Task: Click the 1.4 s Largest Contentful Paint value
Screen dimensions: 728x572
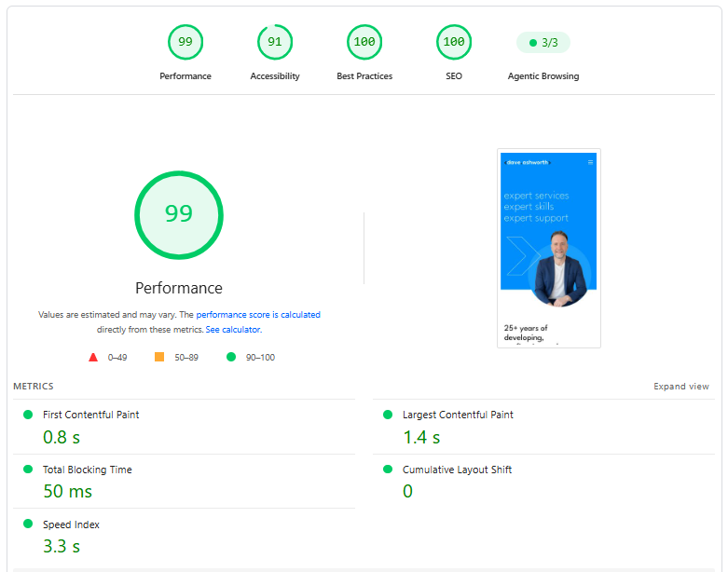Action: coord(421,437)
